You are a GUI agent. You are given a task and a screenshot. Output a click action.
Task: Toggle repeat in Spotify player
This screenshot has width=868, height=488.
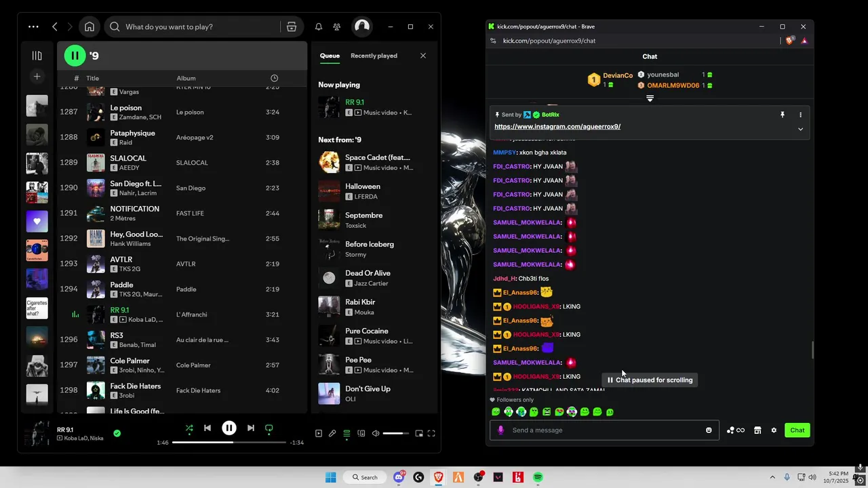269,428
